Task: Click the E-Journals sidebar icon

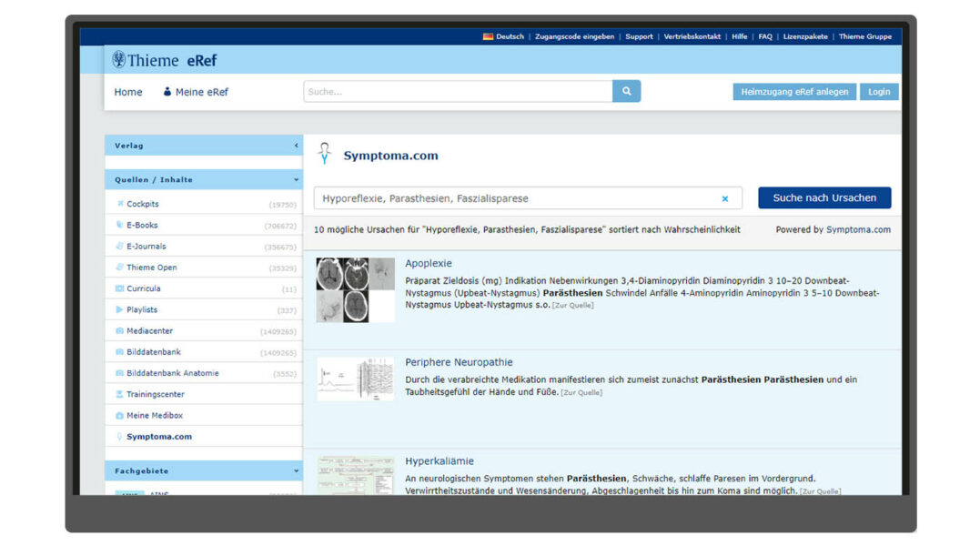Action: (x=120, y=246)
